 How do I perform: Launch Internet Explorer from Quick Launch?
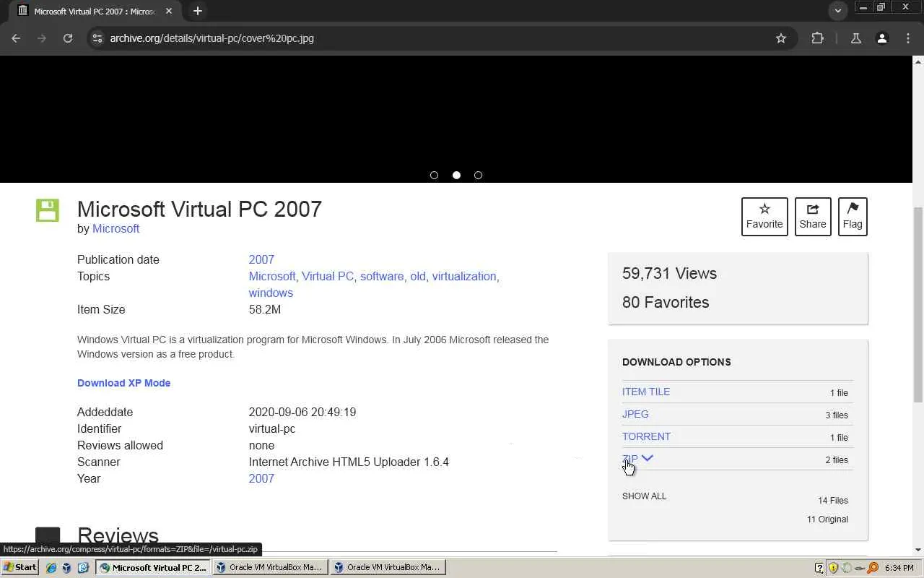(x=51, y=568)
